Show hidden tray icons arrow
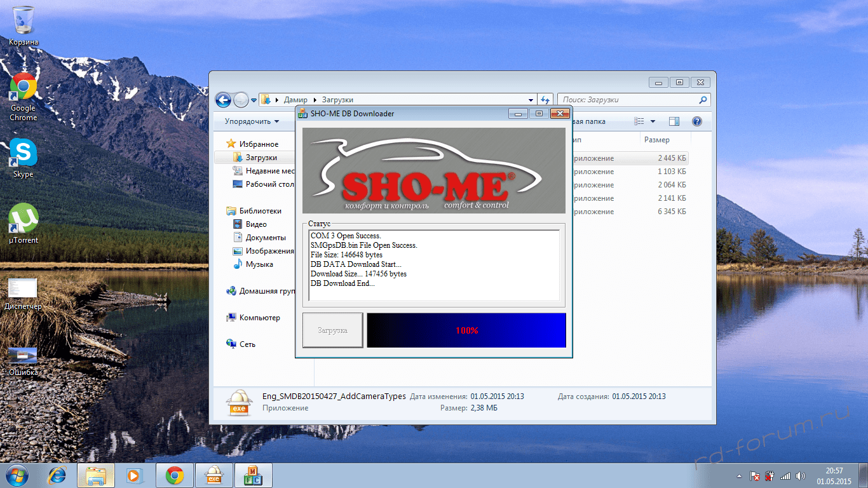The image size is (868, 488). click(739, 475)
